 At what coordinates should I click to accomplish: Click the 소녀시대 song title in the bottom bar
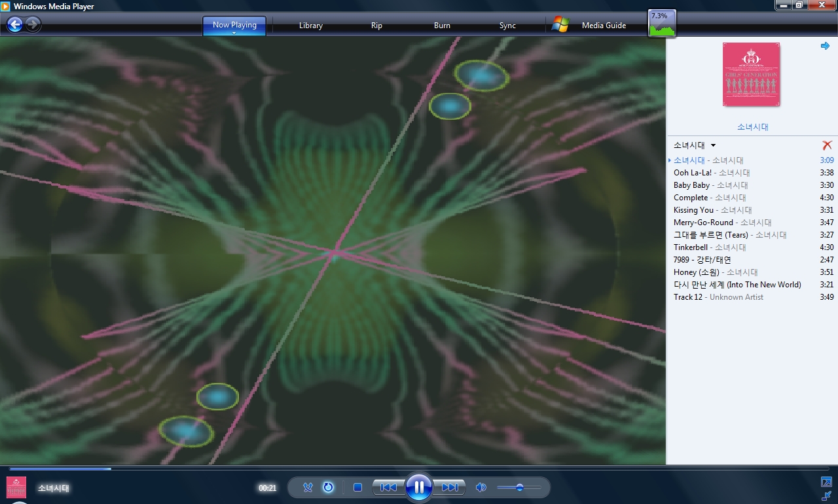[54, 488]
